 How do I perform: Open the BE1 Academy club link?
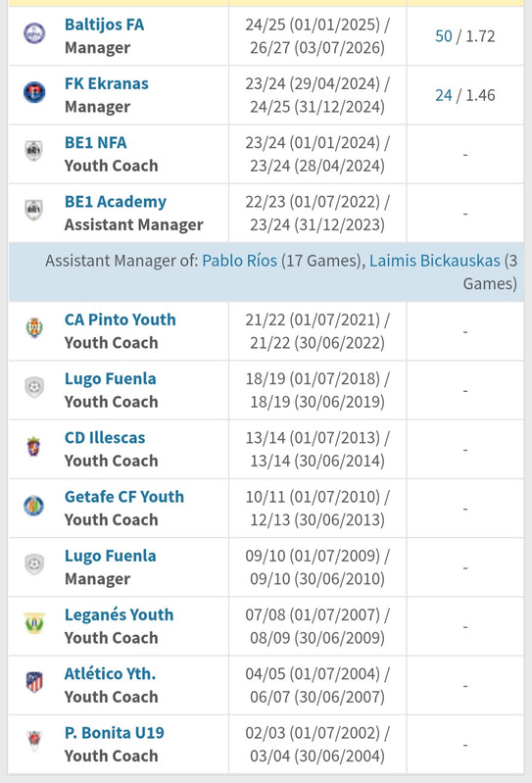[x=116, y=202]
